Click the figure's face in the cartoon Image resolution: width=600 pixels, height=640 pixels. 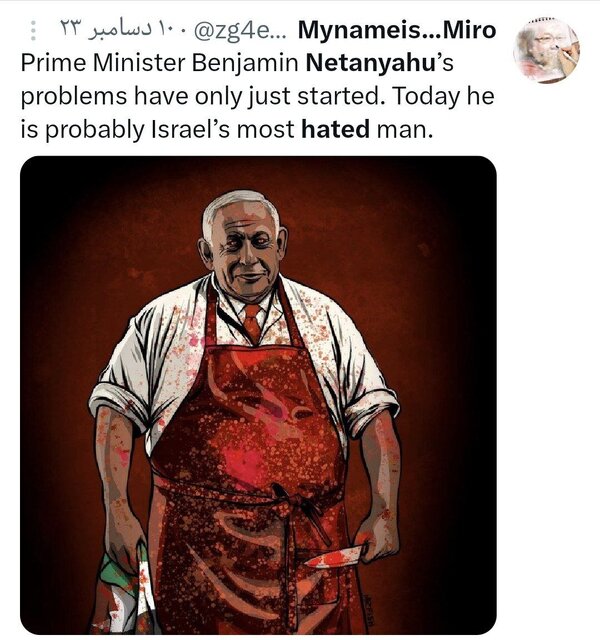246,251
